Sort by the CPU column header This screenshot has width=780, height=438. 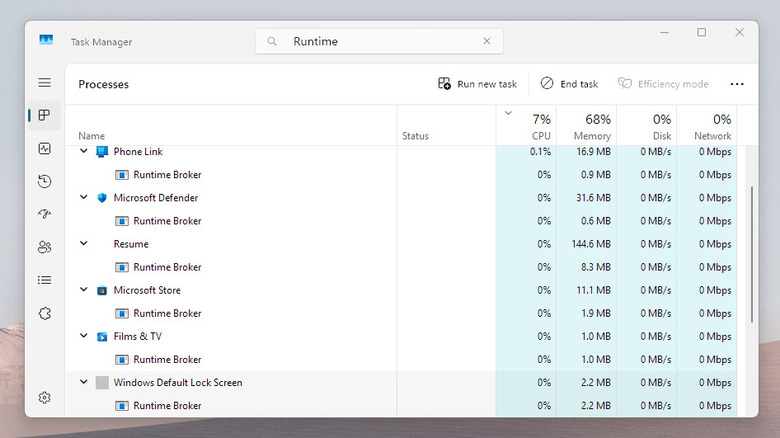[x=528, y=127]
